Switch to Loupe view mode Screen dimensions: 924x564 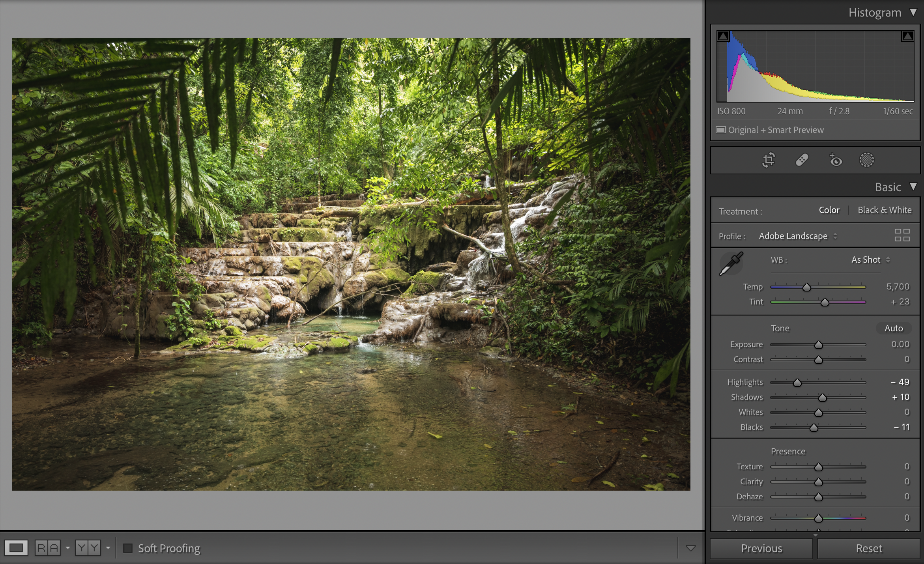coord(16,548)
